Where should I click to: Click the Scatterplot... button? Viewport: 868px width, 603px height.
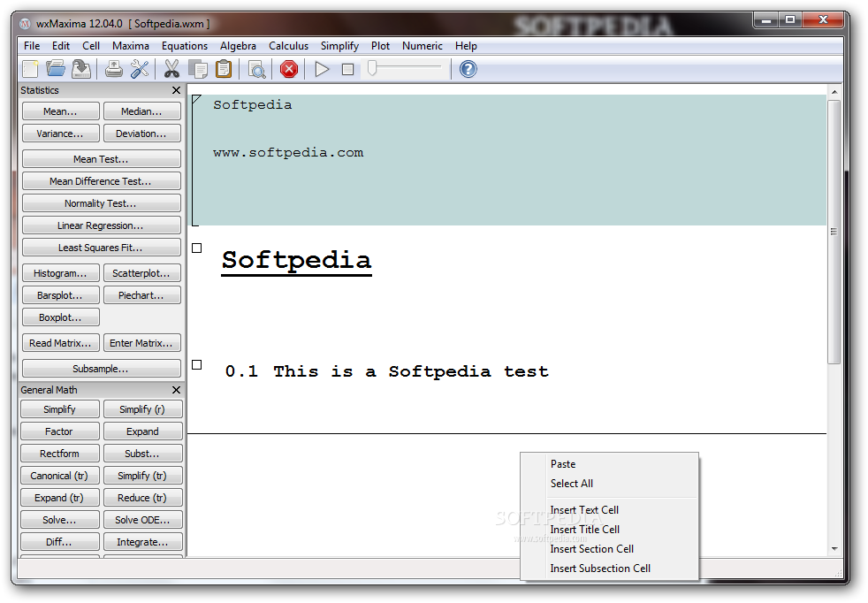[x=142, y=273]
